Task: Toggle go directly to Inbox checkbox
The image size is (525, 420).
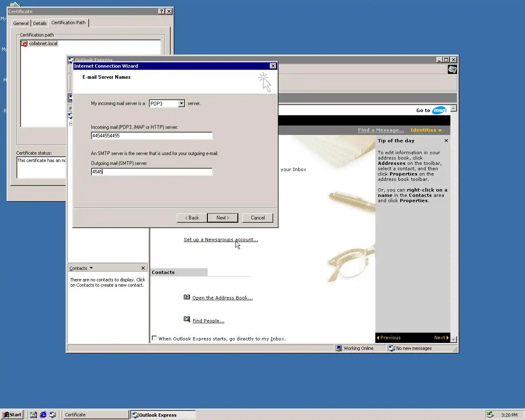Action: point(154,338)
